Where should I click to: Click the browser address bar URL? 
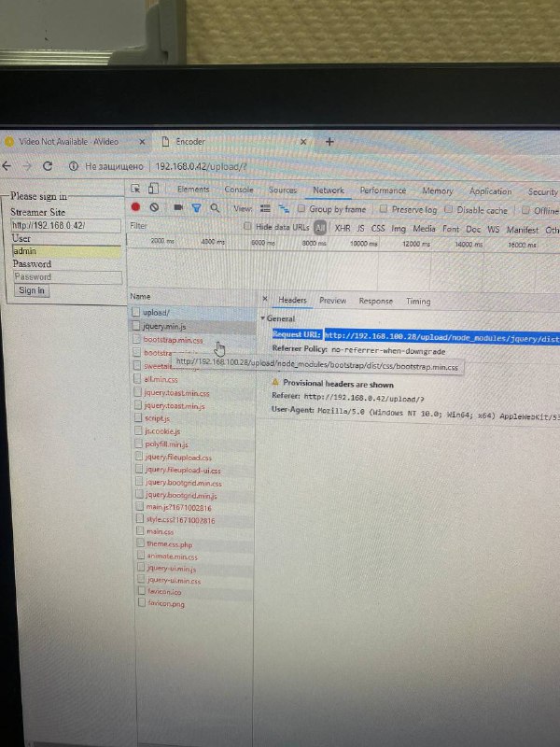coord(201,167)
